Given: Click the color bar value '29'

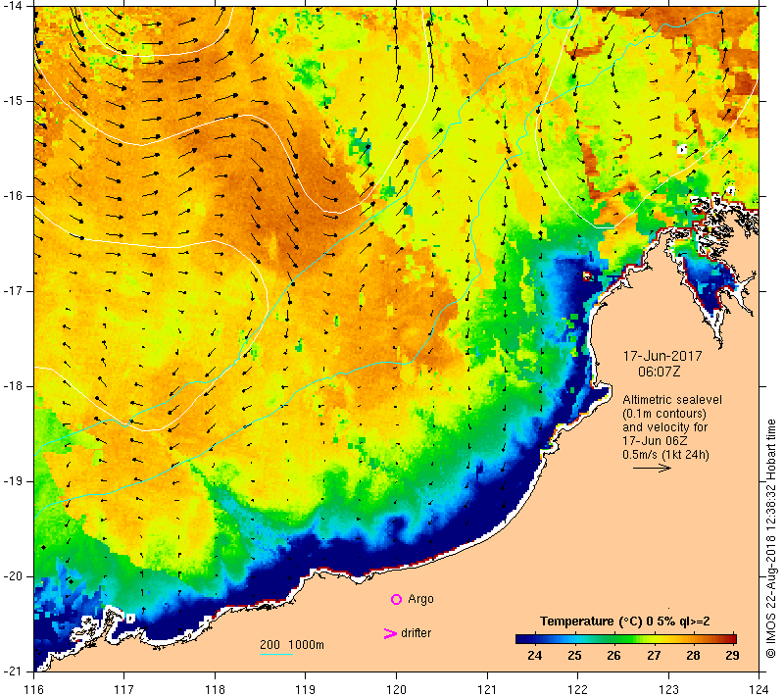Looking at the screenshot, I should 732,656.
